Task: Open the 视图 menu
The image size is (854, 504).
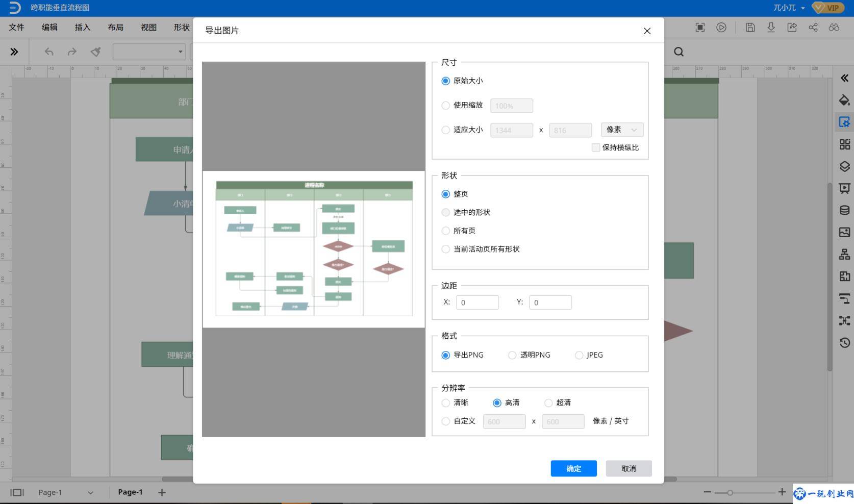Action: (148, 27)
